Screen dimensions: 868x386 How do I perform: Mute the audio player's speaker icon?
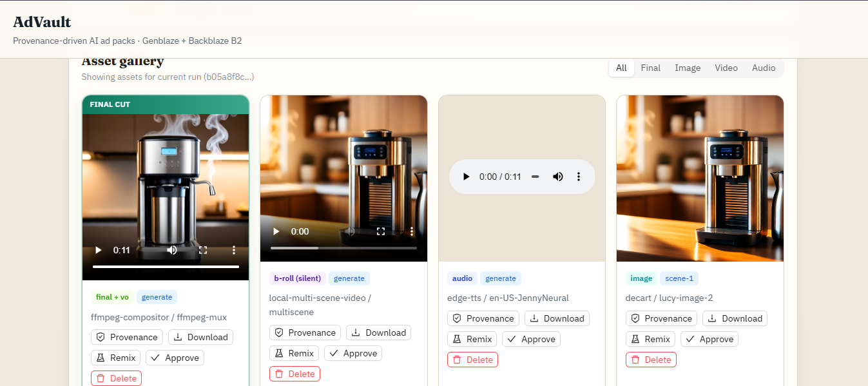[558, 177]
